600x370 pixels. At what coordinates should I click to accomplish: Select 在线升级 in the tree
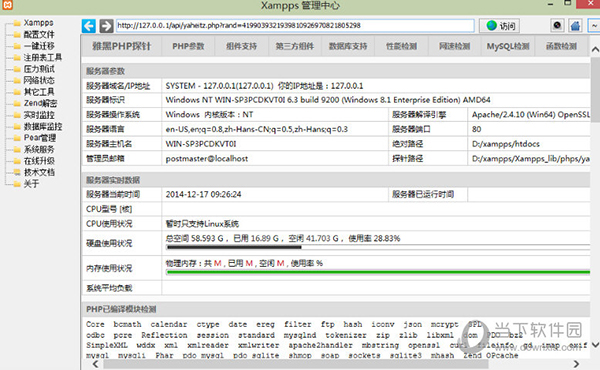39,161
